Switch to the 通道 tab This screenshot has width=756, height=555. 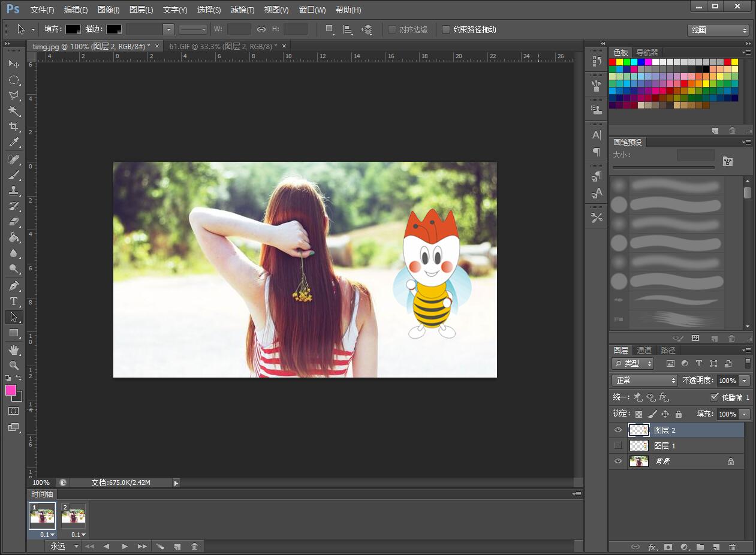coord(644,350)
